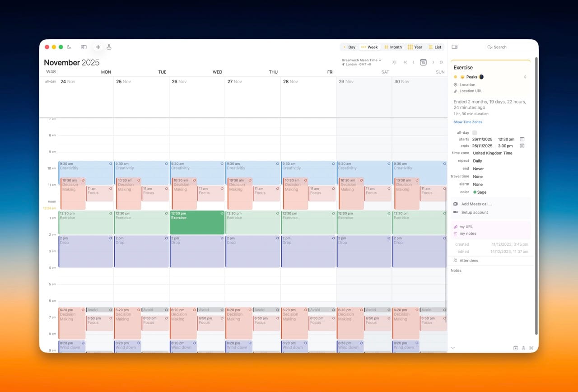Screen dimensions: 578x392
Task: Expand the Greenwich Mean Time dropdown
Action: [361, 60]
